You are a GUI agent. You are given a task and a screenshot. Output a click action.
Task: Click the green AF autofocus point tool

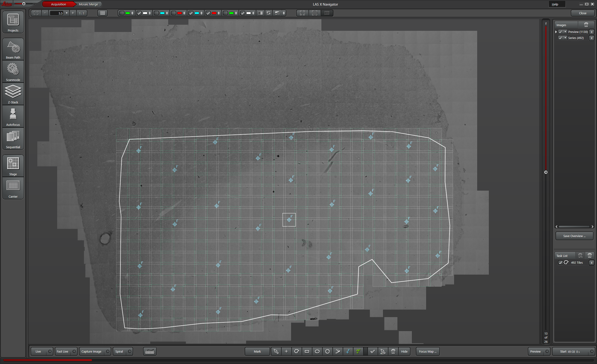pyautogui.click(x=358, y=351)
